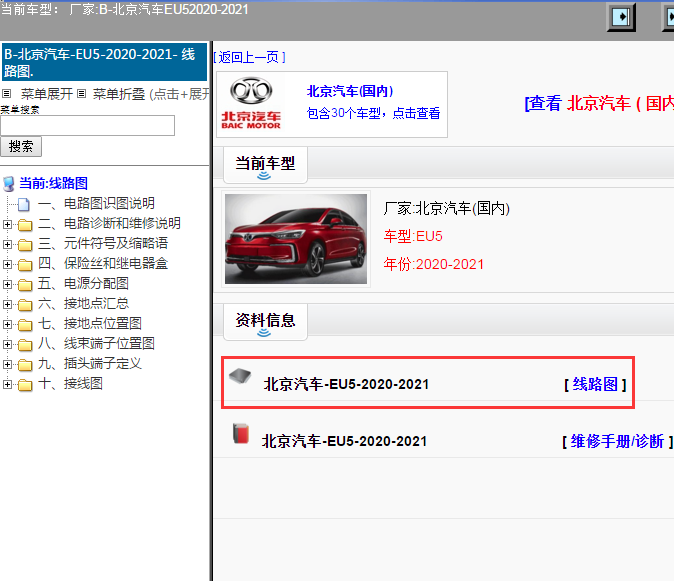Image resolution: width=674 pixels, height=581 pixels.
Task: Click 当前:线路图 label
Action: 54,183
